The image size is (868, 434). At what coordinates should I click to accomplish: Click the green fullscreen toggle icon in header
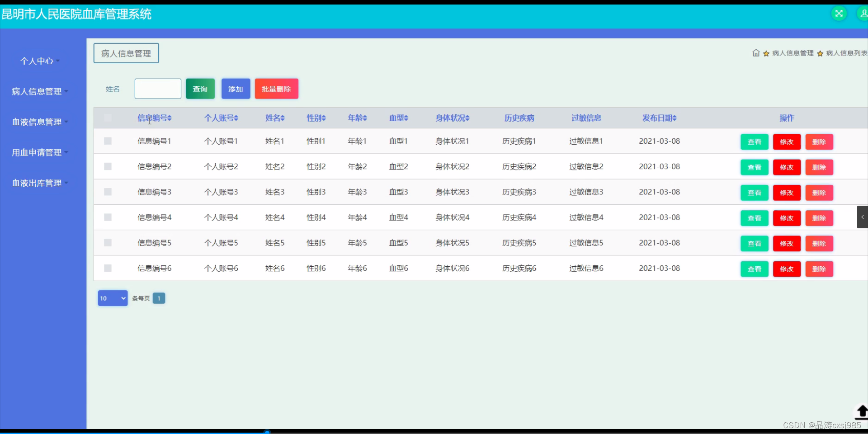[x=839, y=14]
